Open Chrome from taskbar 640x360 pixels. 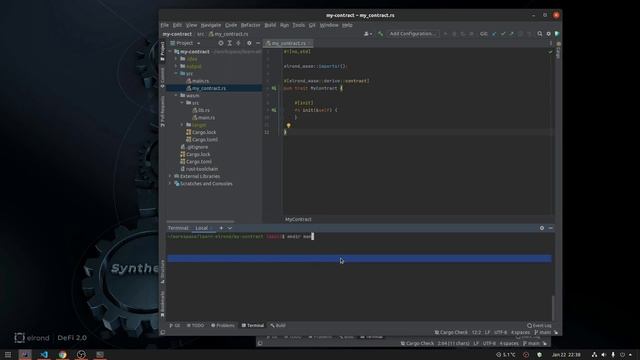[x=62, y=354]
